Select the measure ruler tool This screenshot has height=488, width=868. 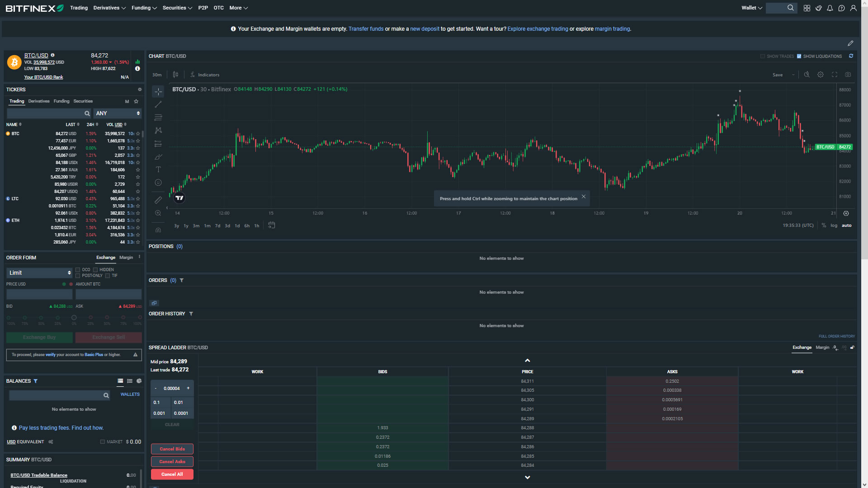point(158,200)
